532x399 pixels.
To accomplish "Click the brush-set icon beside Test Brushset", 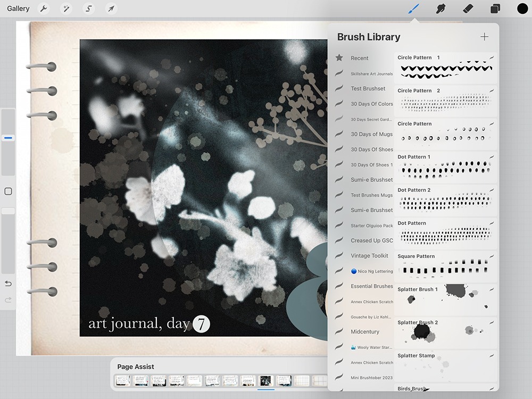I will pos(339,88).
